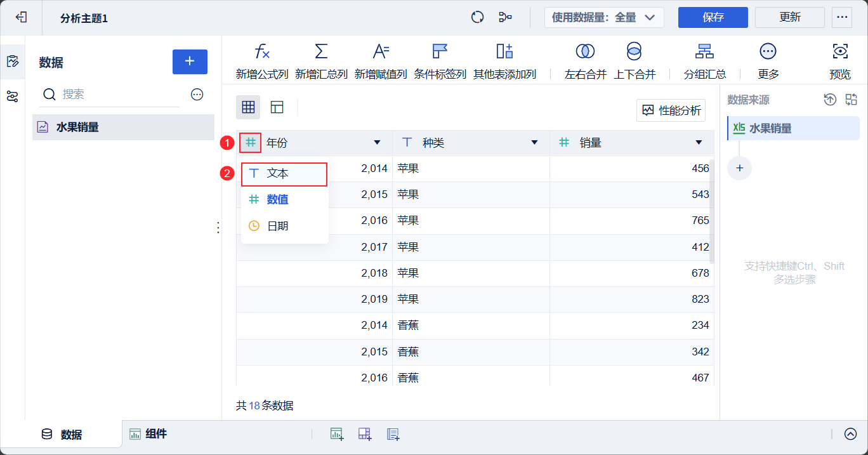Click the 条件标签列 flag icon
Viewport: 868px width, 455px height.
pyautogui.click(x=440, y=52)
